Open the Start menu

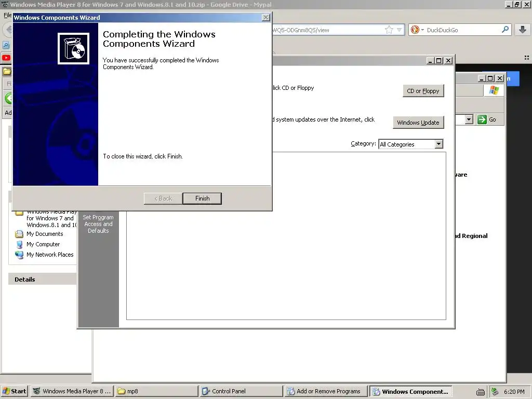pyautogui.click(x=14, y=391)
